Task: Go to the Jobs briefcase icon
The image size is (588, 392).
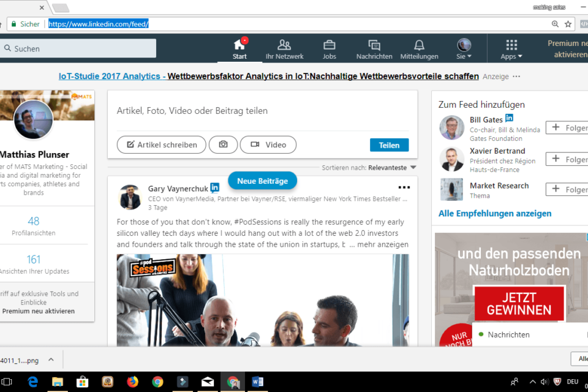Action: pos(330,45)
